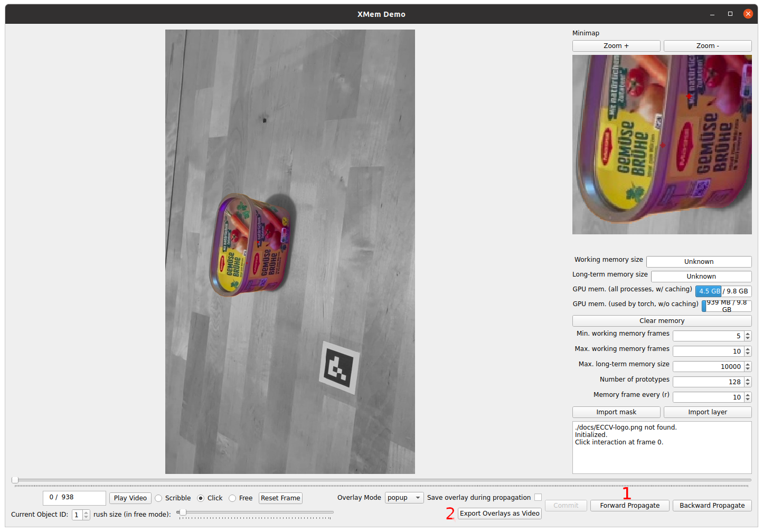Image resolution: width=763 pixels, height=532 pixels.
Task: Select the Scribble radio button
Action: tap(158, 498)
